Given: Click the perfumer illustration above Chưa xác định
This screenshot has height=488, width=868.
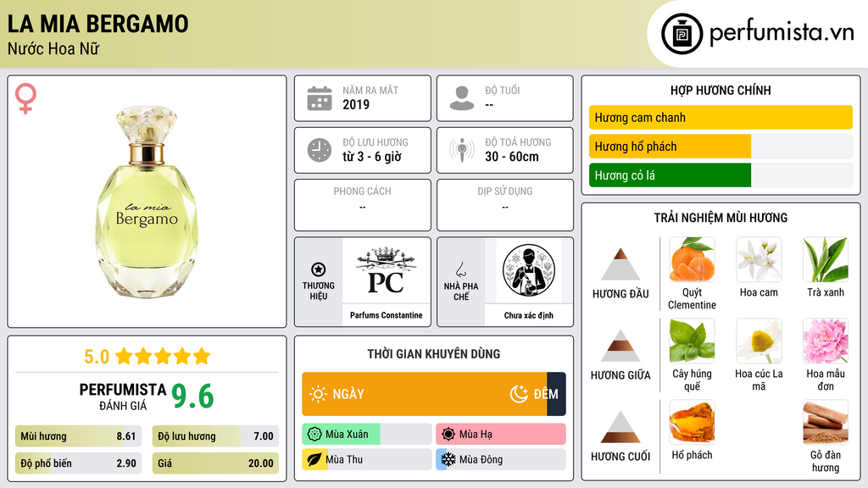Looking at the screenshot, I should [529, 270].
